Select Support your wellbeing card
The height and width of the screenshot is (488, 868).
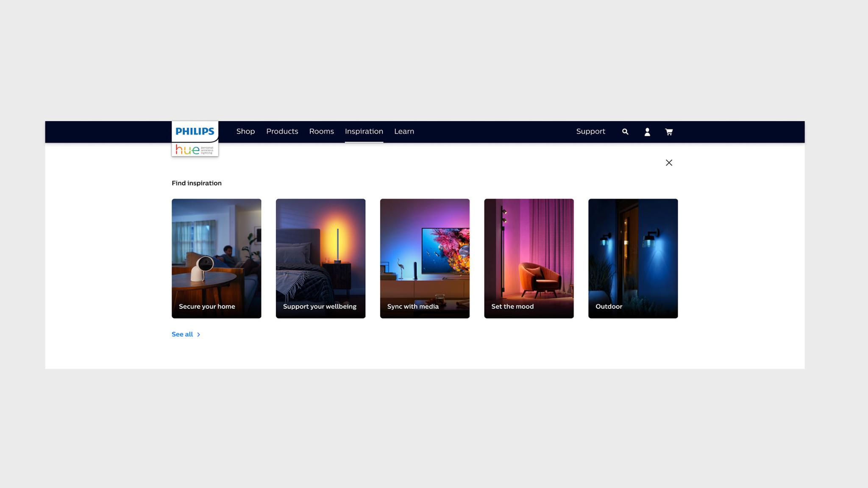(x=320, y=258)
